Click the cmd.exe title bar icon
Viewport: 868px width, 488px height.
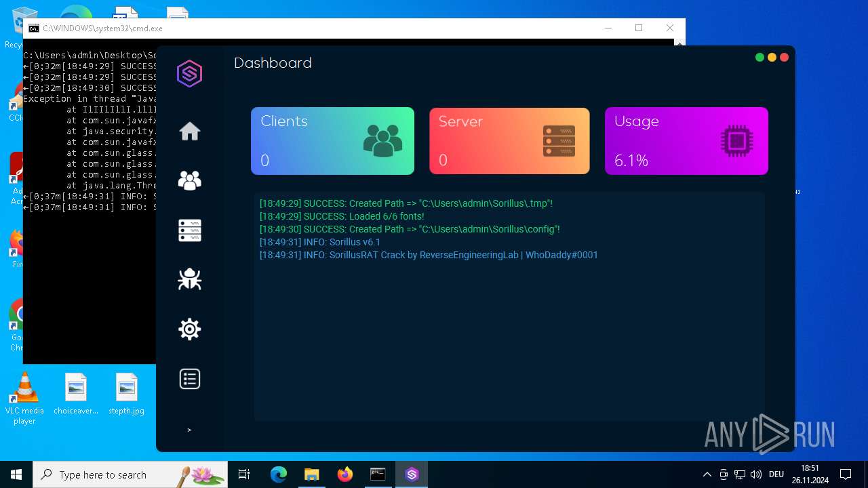point(33,28)
